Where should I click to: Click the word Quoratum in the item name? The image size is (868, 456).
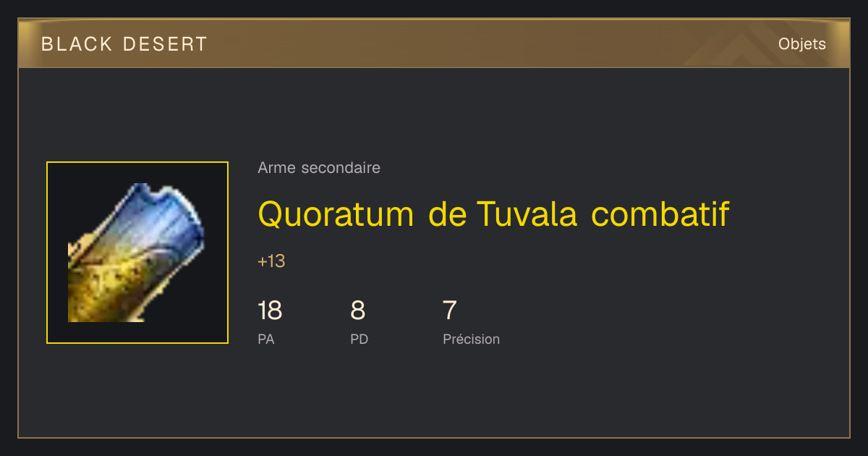click(x=336, y=215)
